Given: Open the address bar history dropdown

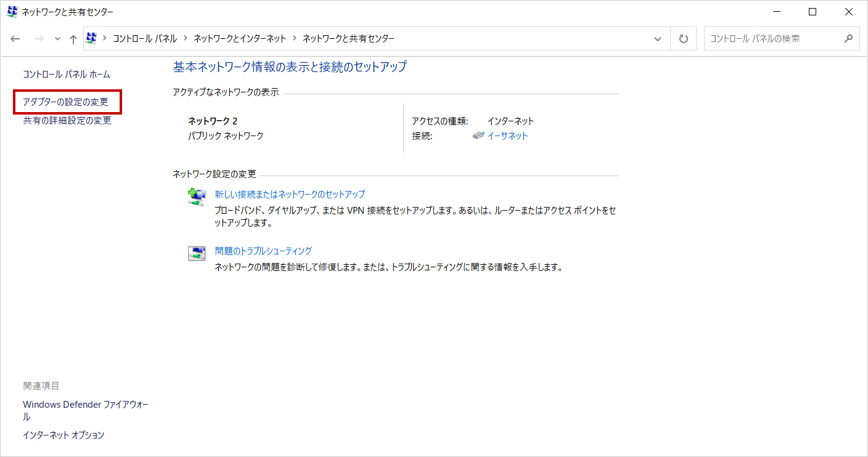Looking at the screenshot, I should click(x=658, y=39).
